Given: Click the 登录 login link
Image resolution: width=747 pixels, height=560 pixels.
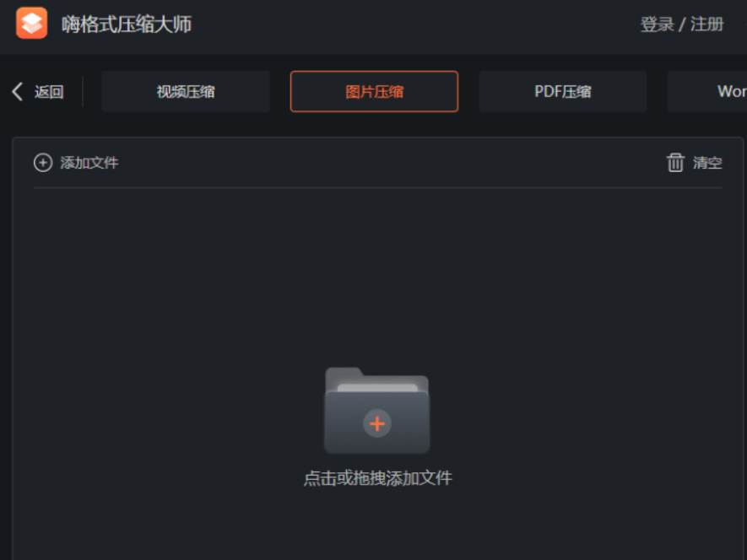Looking at the screenshot, I should coord(657,24).
